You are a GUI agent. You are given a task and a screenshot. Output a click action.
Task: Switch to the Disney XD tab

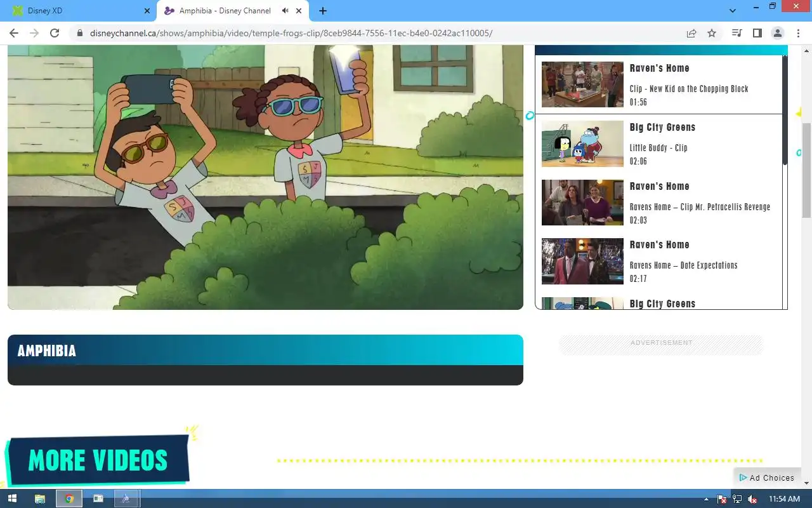(x=79, y=11)
